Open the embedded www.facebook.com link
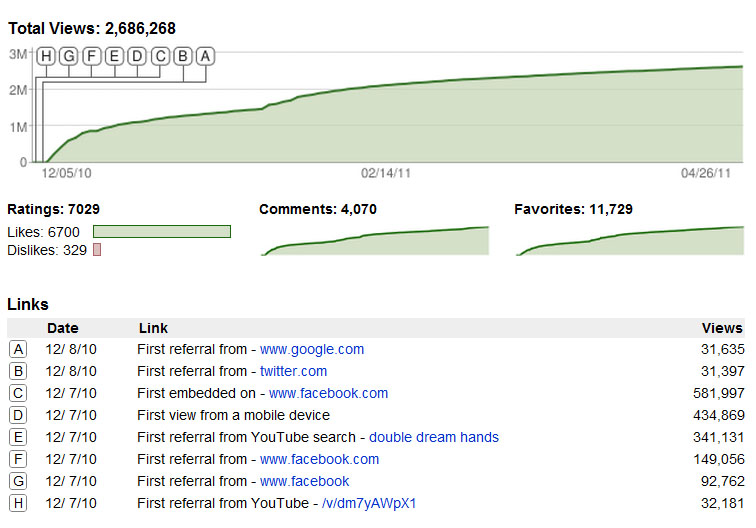756x528 pixels. point(328,393)
